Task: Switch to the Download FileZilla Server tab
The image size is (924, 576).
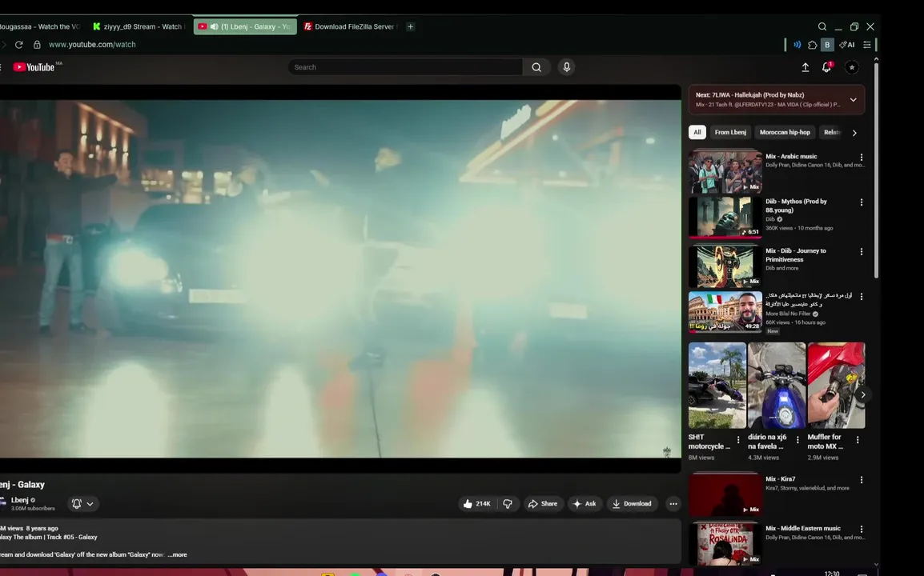Action: pos(352,26)
